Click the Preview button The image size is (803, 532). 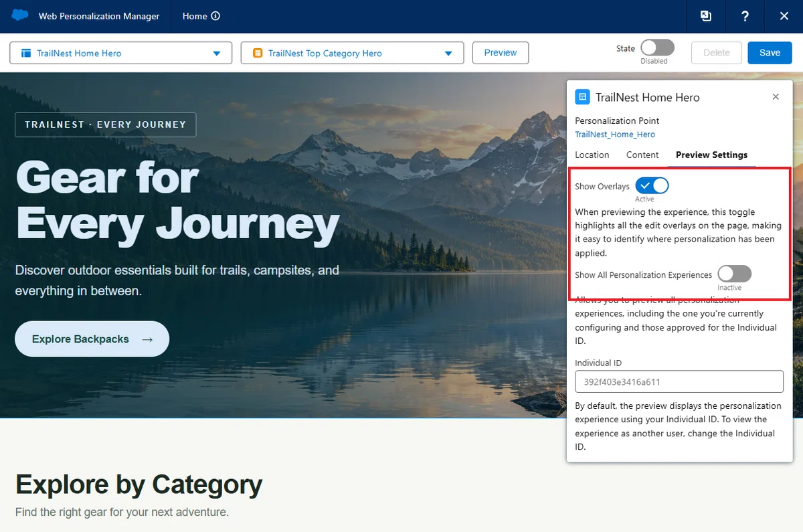(x=501, y=53)
